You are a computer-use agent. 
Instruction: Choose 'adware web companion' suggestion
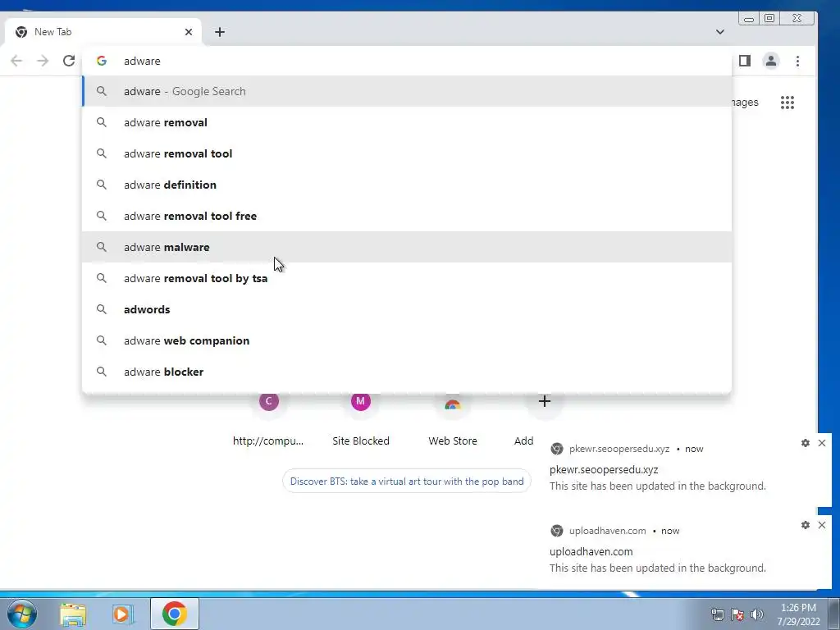[x=407, y=340]
